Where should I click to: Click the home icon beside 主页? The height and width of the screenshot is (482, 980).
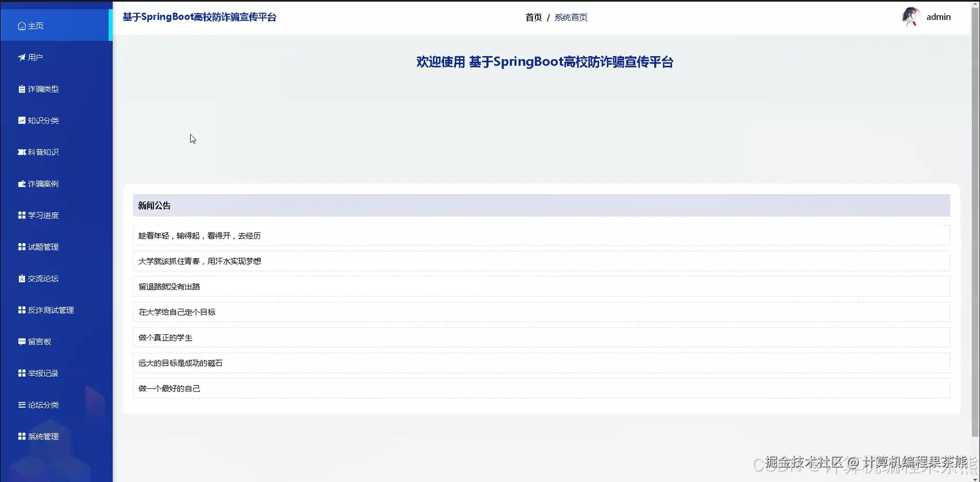tap(21, 26)
